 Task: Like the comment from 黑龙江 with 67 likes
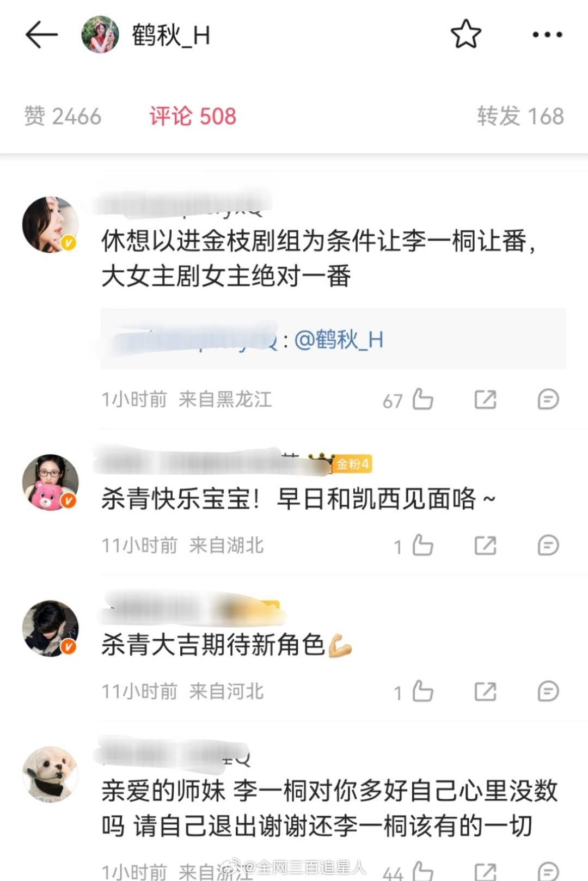coord(422,400)
